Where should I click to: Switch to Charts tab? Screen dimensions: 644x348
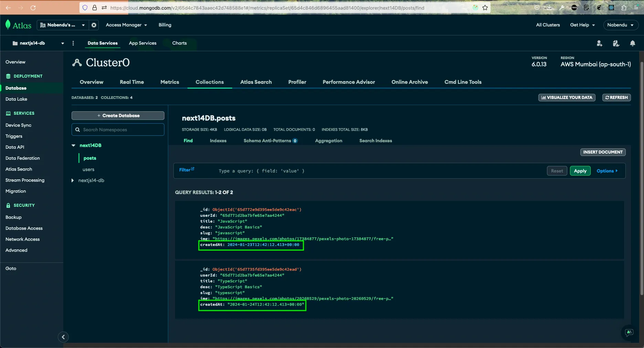pyautogui.click(x=179, y=43)
